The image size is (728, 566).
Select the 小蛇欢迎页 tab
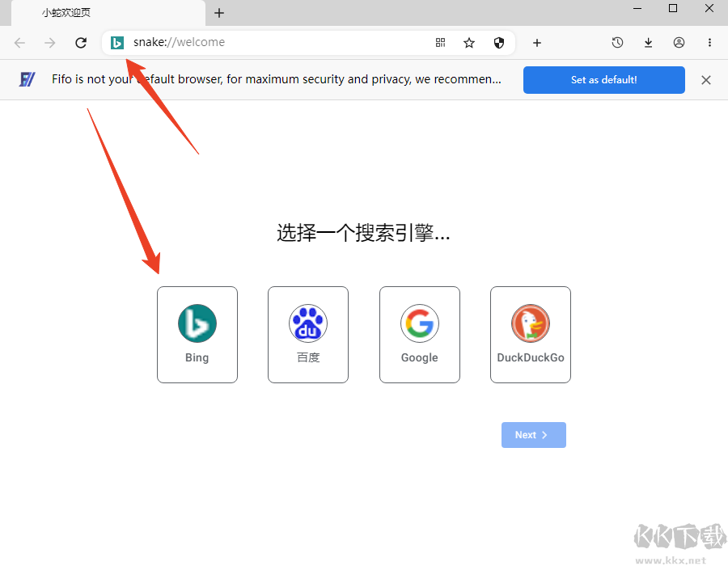coord(108,13)
